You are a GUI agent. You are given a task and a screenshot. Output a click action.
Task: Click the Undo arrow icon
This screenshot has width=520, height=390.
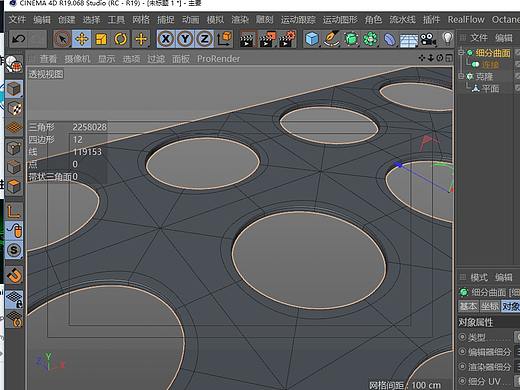pyautogui.click(x=18, y=39)
